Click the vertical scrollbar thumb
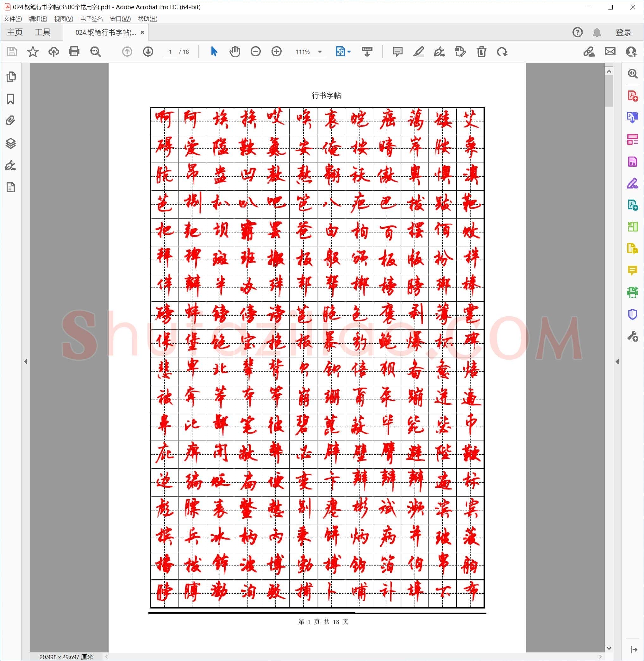The image size is (644, 661). pos(609,91)
